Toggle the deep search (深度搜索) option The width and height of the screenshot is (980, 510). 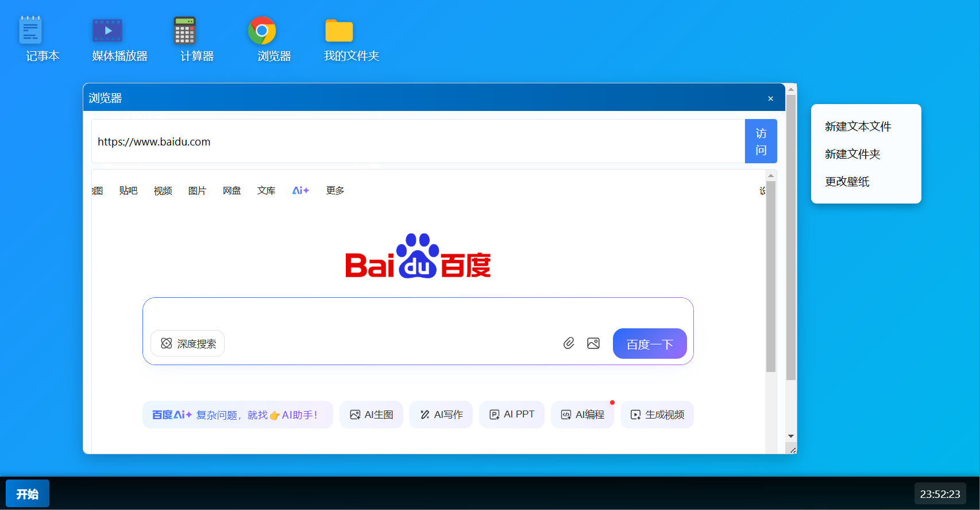click(188, 343)
